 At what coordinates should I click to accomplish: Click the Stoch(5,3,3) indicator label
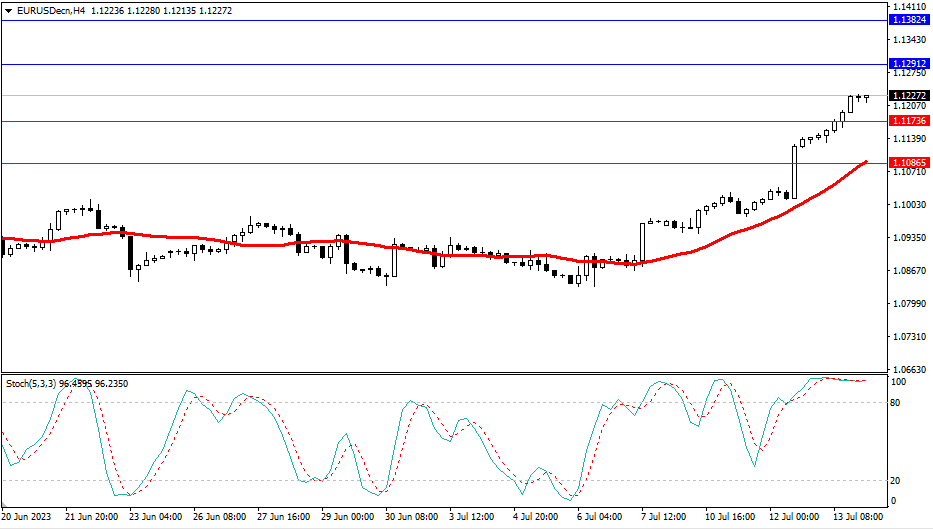tap(30, 383)
